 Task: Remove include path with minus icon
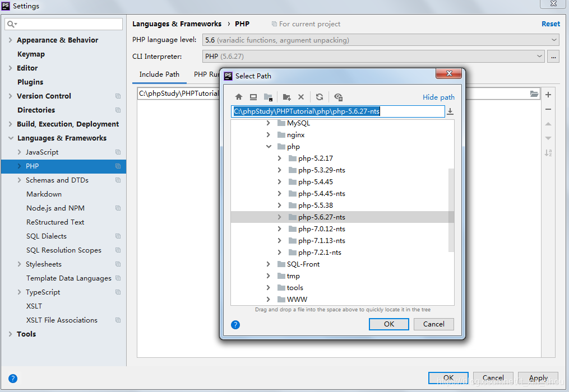(x=548, y=109)
